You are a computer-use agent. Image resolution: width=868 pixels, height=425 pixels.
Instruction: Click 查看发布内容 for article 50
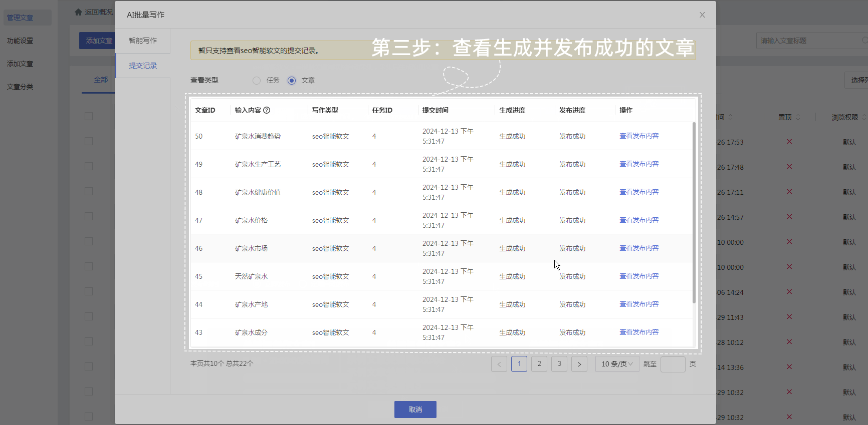[639, 136]
